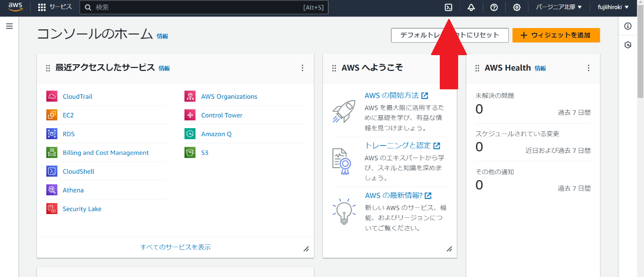Click the ウィジェットを追加 button
The width and height of the screenshot is (644, 277).
click(x=556, y=35)
